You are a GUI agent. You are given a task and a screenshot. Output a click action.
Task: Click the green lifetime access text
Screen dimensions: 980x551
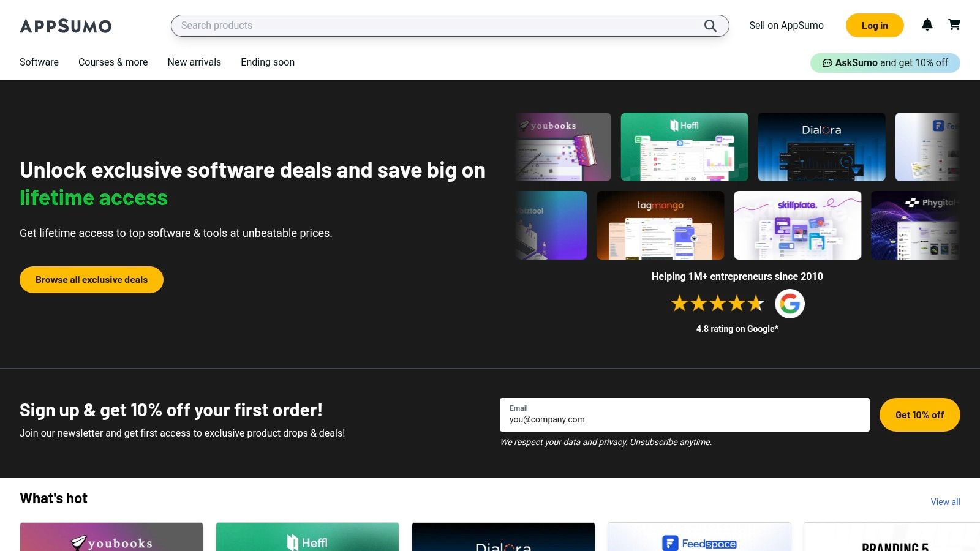point(94,198)
